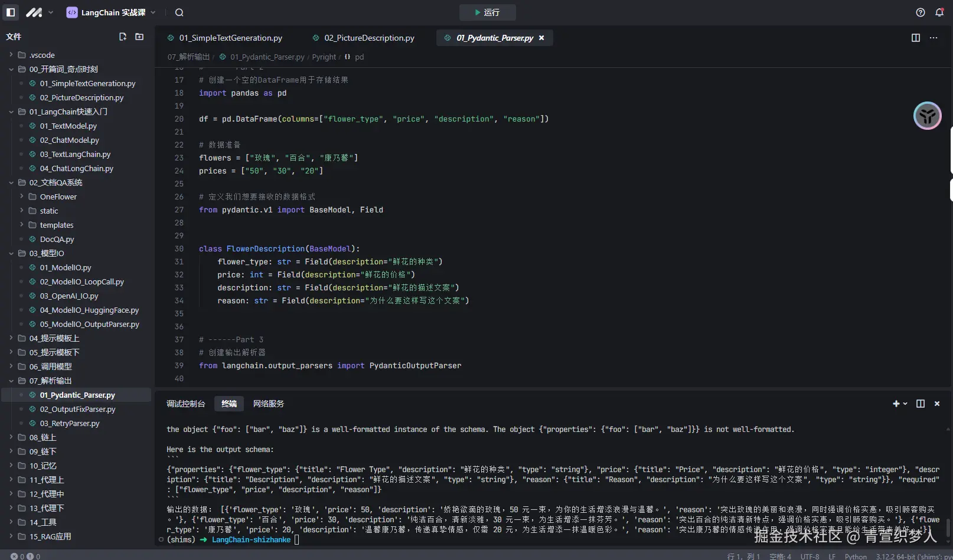Click the floating AI assistant avatar
The image size is (953, 560).
927,116
